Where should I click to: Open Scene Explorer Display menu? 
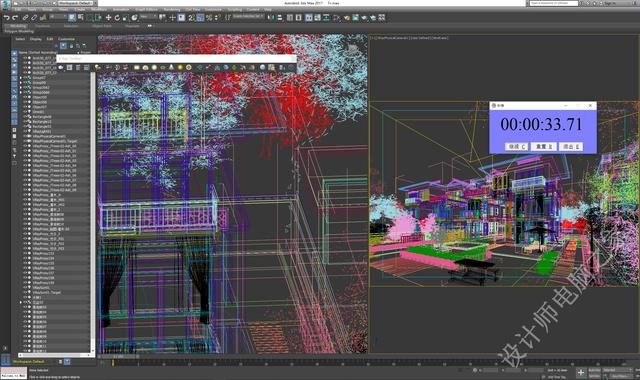click(36, 39)
